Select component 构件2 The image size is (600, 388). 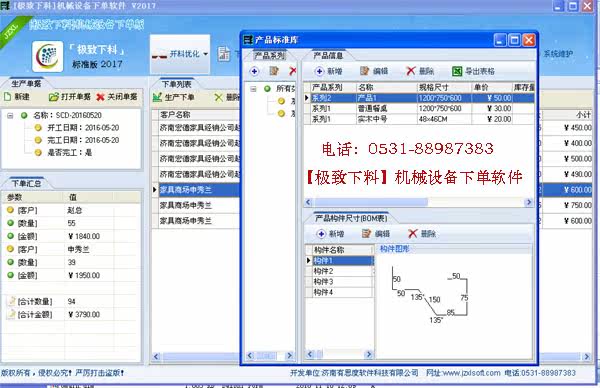tap(342, 271)
